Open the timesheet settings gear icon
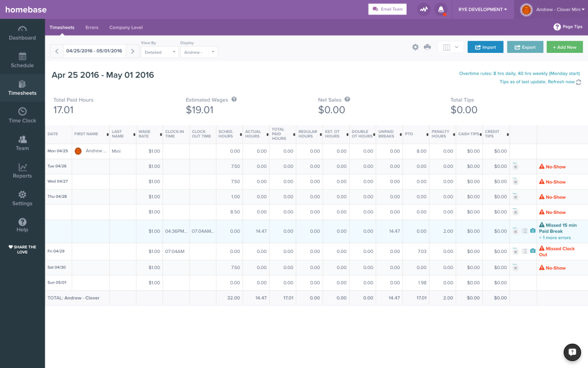Image resolution: width=588 pixels, height=368 pixels. click(415, 47)
